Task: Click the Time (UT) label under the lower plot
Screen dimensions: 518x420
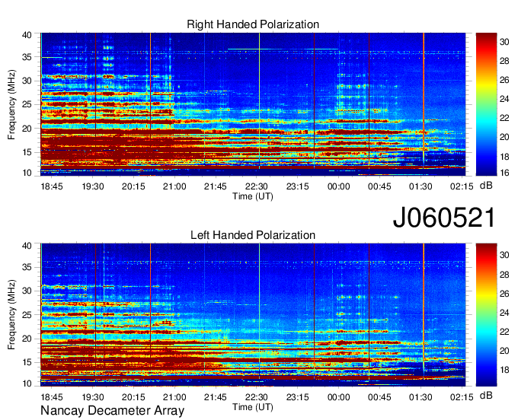Action: [x=253, y=407]
